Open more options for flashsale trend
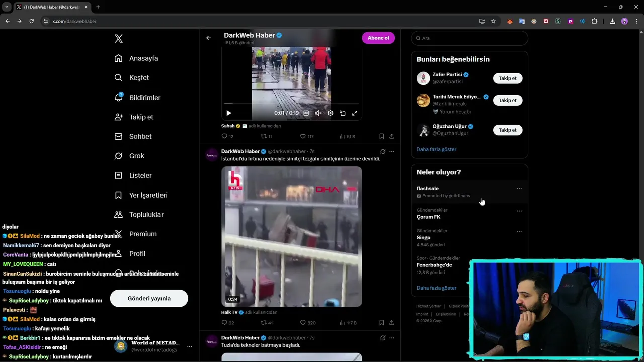This screenshot has height=362, width=644. (519, 188)
